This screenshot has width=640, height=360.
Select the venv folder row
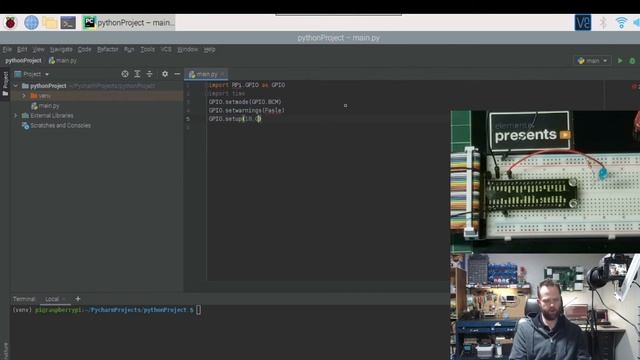97,96
